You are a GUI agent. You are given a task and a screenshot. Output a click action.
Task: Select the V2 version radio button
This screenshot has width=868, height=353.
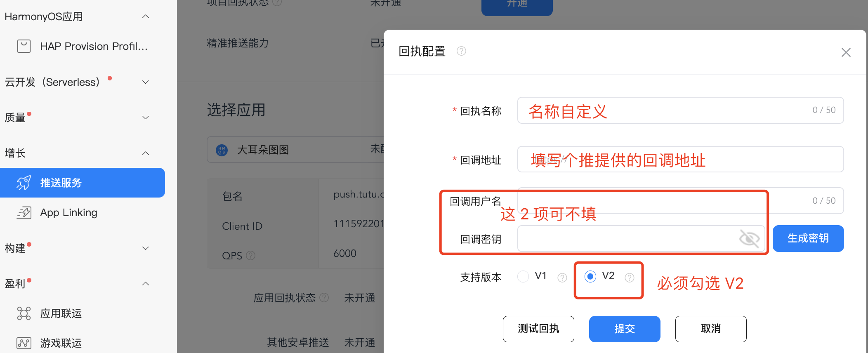590,276
